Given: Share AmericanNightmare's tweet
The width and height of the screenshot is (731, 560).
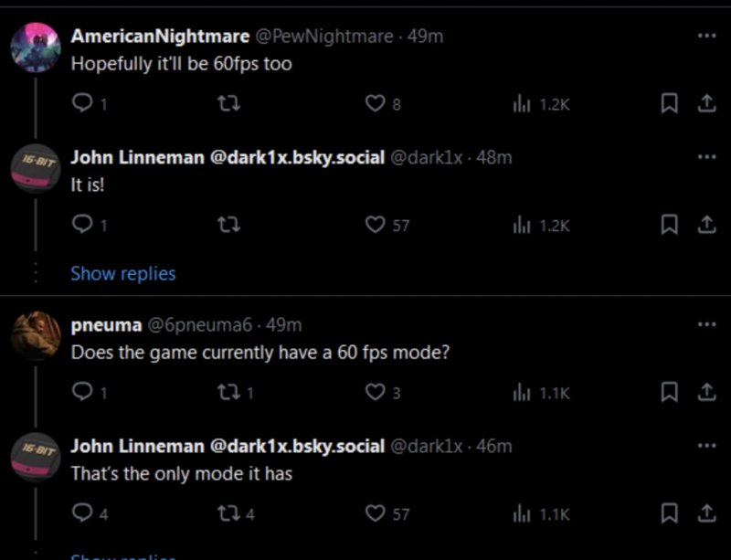Looking at the screenshot, I should point(705,104).
